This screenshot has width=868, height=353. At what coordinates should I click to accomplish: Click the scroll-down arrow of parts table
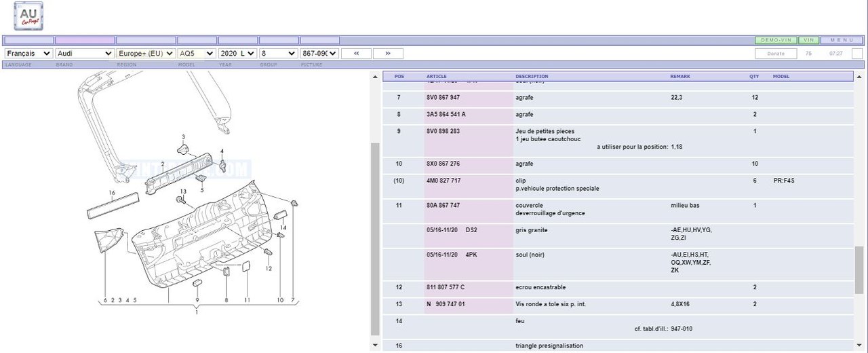click(x=859, y=346)
